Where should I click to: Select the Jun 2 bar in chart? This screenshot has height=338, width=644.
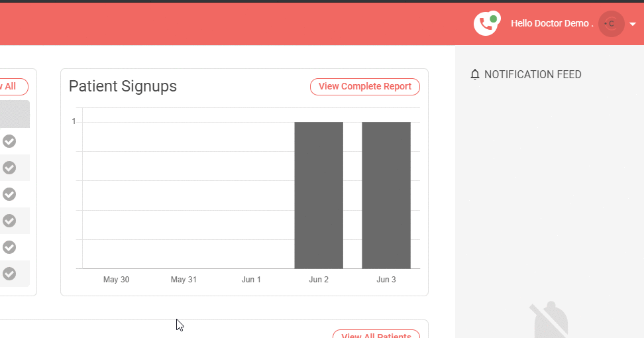pyautogui.click(x=319, y=195)
